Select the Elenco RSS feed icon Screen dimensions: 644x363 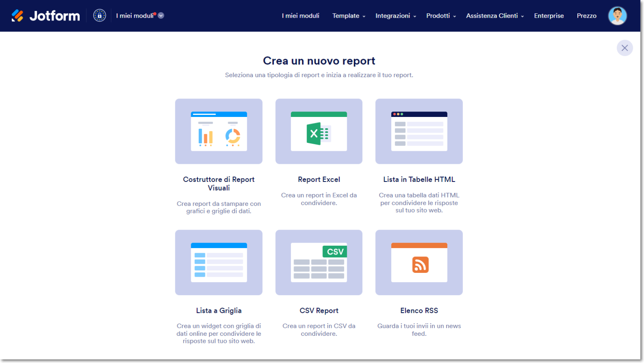[x=419, y=262]
